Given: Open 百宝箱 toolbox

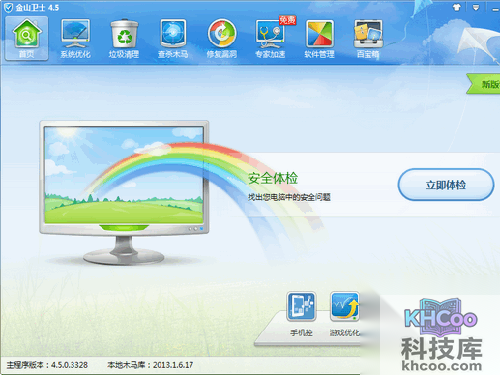Looking at the screenshot, I should [x=368, y=38].
